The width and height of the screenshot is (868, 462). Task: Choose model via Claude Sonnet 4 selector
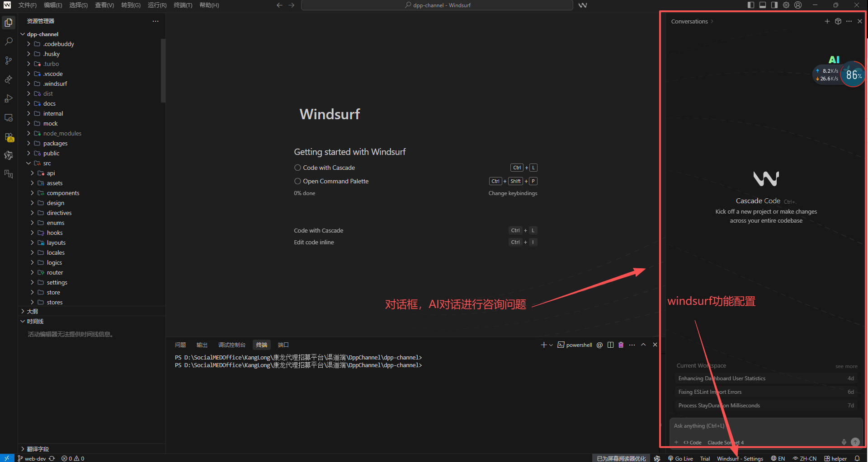click(x=725, y=443)
